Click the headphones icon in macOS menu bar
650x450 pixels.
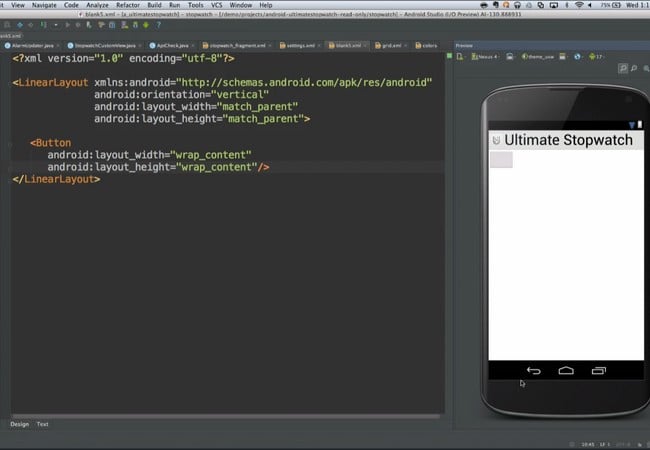[x=517, y=5]
